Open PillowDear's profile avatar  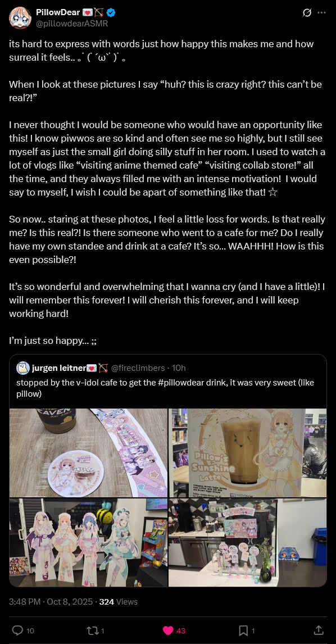click(20, 18)
